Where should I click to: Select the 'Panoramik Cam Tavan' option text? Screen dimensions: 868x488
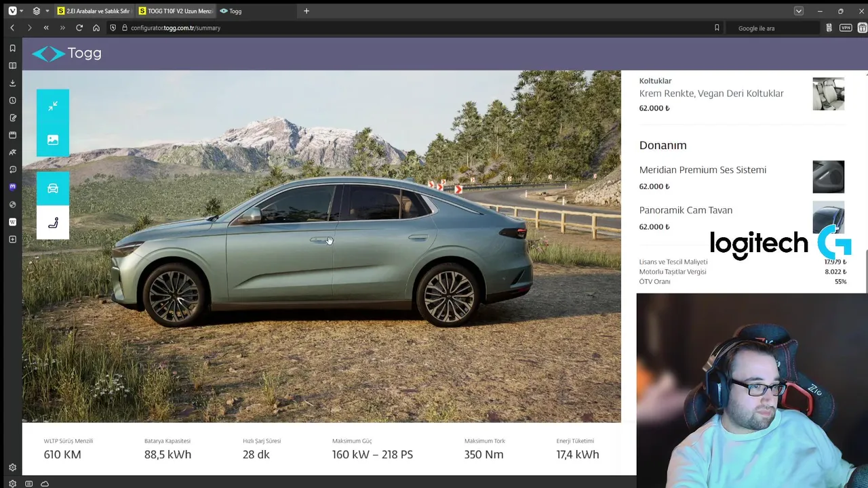click(x=686, y=210)
